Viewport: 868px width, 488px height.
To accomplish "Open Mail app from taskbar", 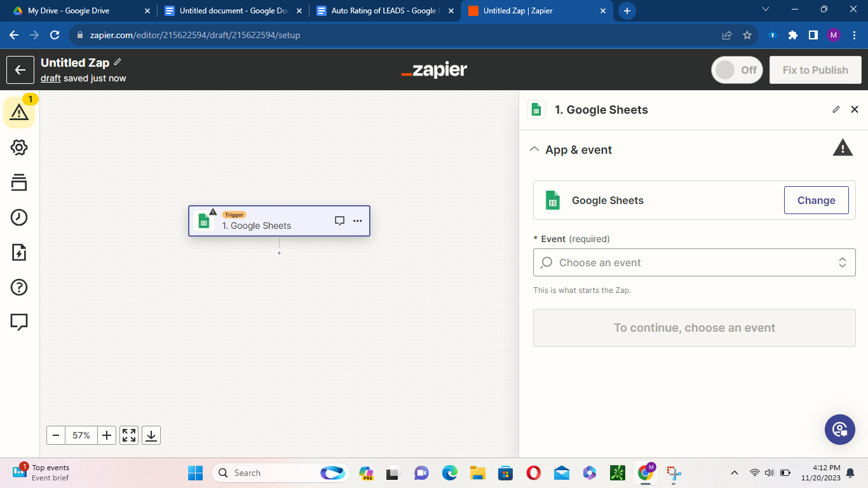I will [x=561, y=473].
